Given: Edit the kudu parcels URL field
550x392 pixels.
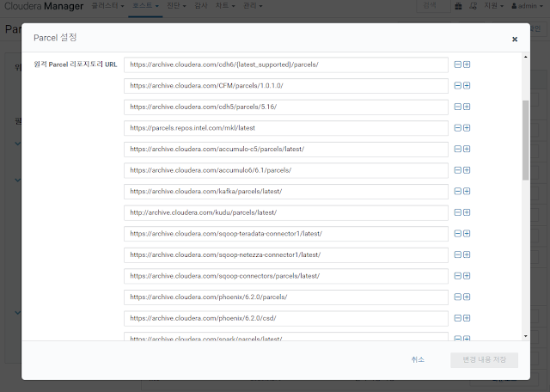Looking at the screenshot, I should (286, 212).
